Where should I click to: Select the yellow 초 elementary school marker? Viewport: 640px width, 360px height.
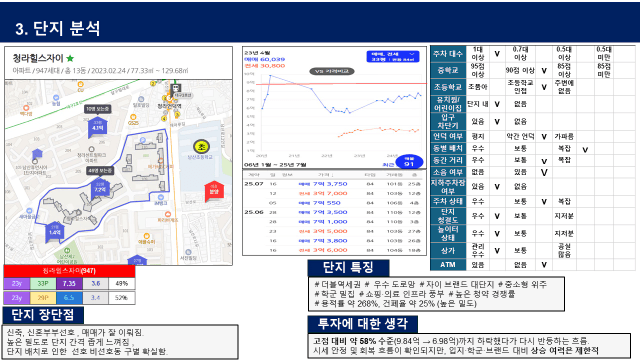click(x=201, y=147)
